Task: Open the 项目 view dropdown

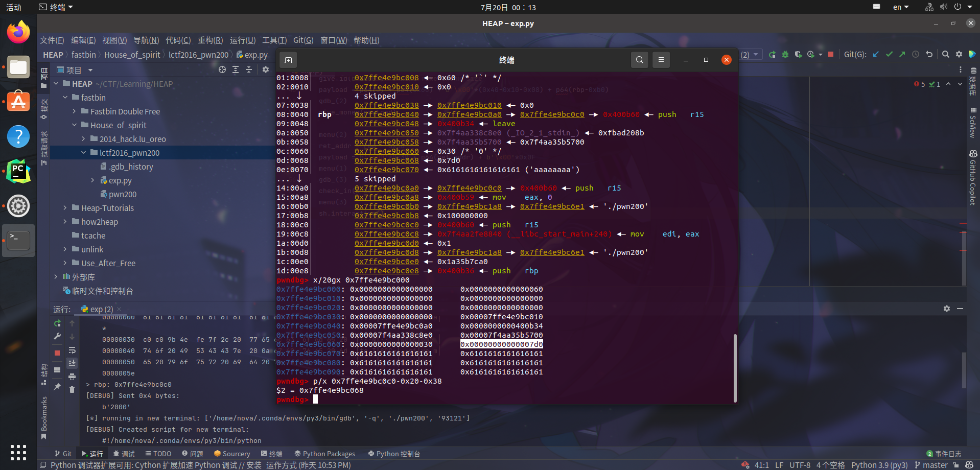Action: tap(90, 70)
